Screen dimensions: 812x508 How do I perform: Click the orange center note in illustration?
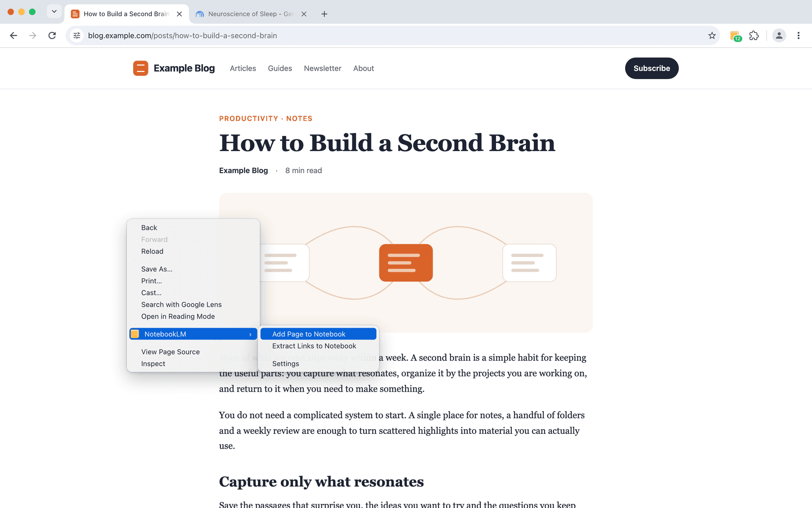point(406,263)
